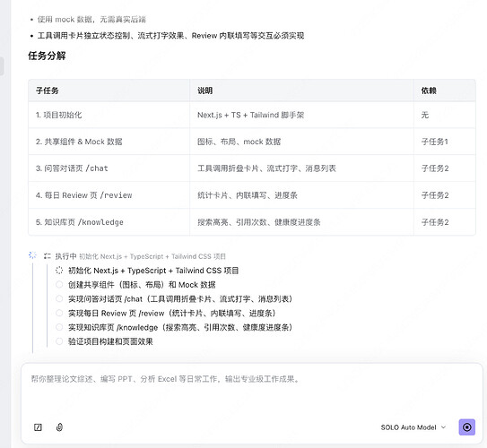The image size is (487, 448).
Task: Toggle circle for 创建共享组件 task
Action: pos(59,285)
